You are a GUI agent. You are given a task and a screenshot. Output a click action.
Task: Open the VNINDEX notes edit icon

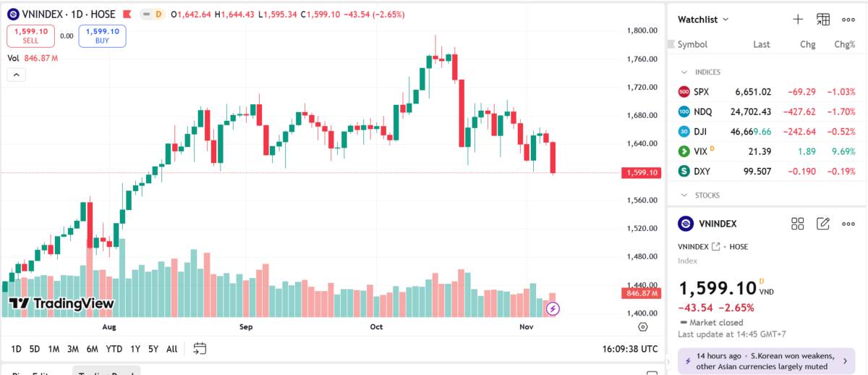(x=823, y=224)
